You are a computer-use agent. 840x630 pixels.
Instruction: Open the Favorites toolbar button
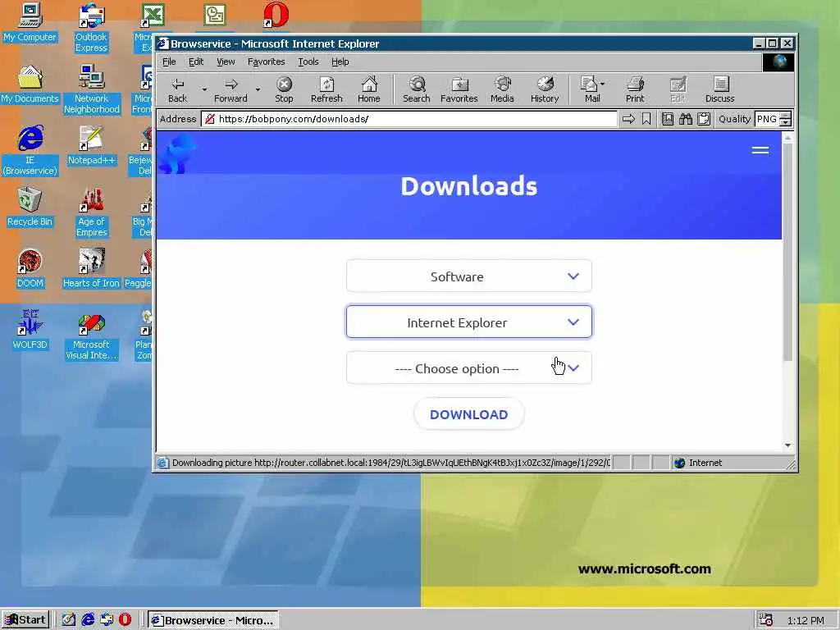(x=459, y=89)
